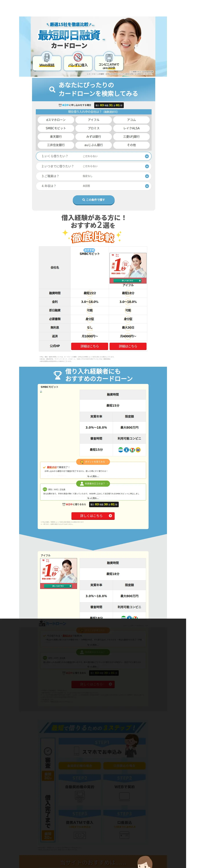Screen dimensions: 219x868
Task: Toggle the auじぶん銀行 company option
Action: [93, 145]
